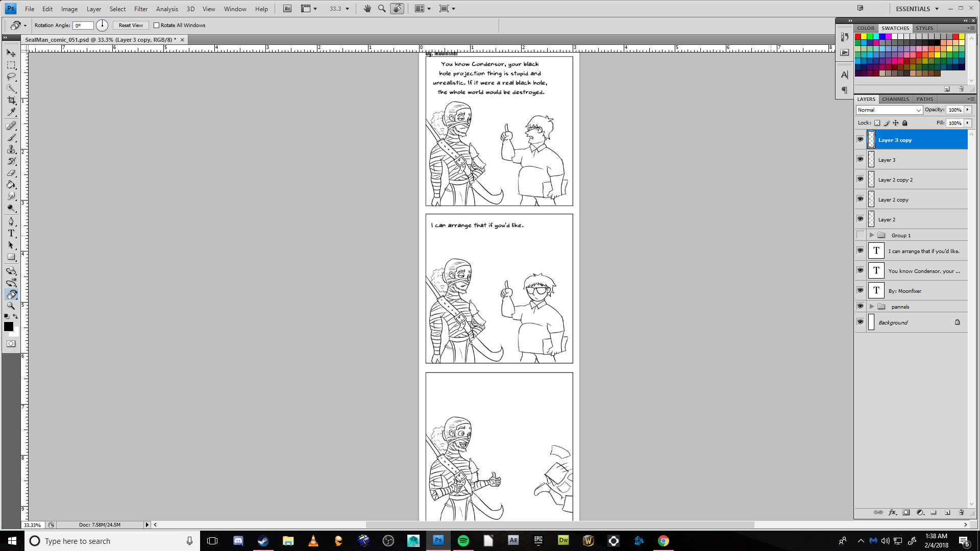Select the Horizontal Type tool
Viewport: 980px width, 551px height.
click(x=11, y=234)
